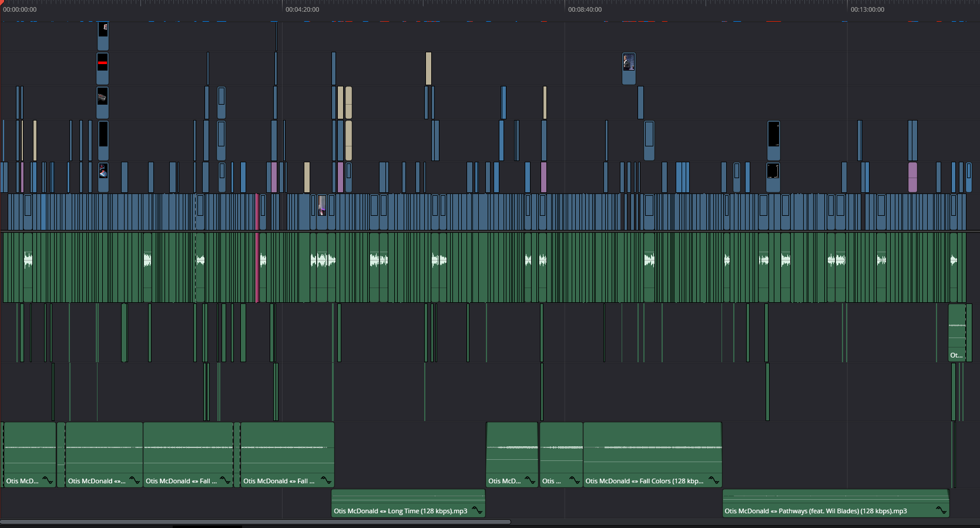Jump to 00:08:40:00 on the timeline ruler
This screenshot has height=528, width=980.
pyautogui.click(x=566, y=10)
